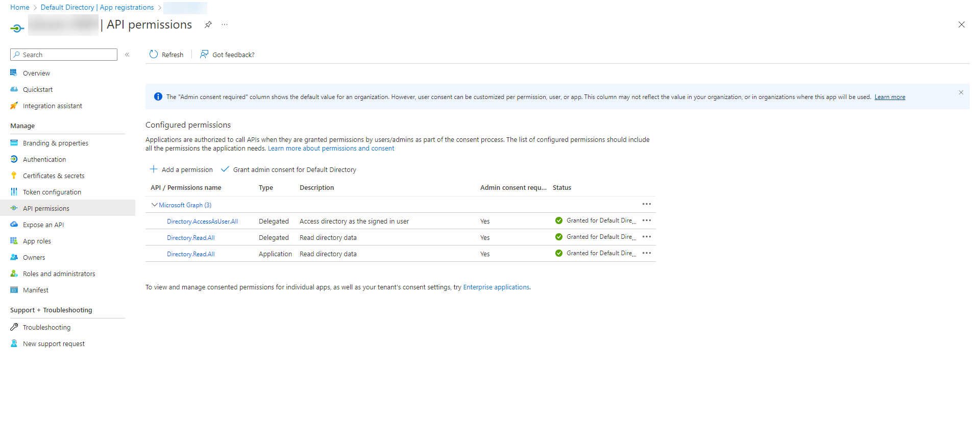Open Certificates & secrets in the sidebar
980x443 pixels.
click(54, 176)
